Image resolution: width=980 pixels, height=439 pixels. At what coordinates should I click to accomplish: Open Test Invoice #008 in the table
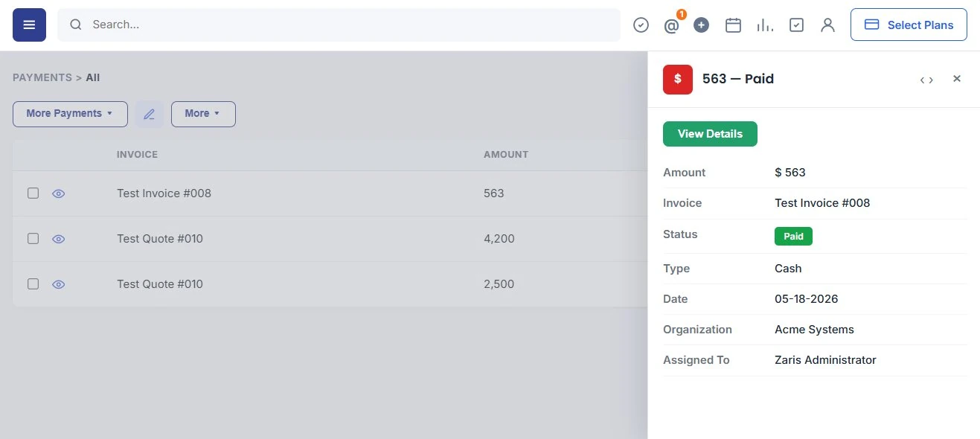point(164,193)
